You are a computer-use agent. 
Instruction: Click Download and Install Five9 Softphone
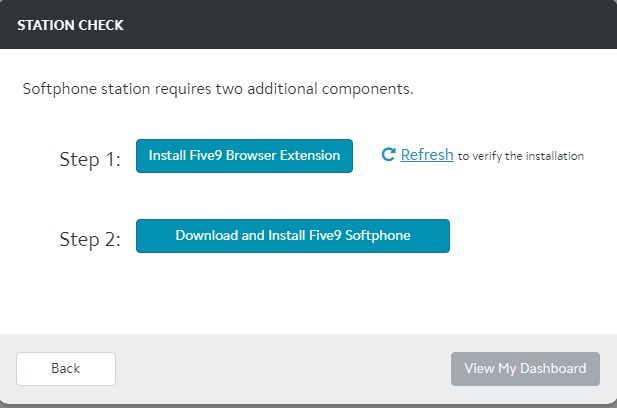coord(293,236)
